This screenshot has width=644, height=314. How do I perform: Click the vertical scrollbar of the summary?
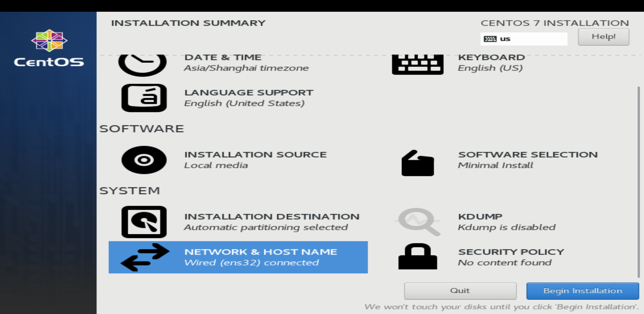tap(639, 182)
